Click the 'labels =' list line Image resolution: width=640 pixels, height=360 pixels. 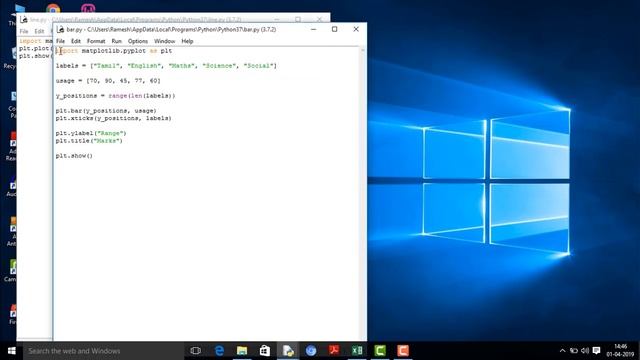point(166,66)
